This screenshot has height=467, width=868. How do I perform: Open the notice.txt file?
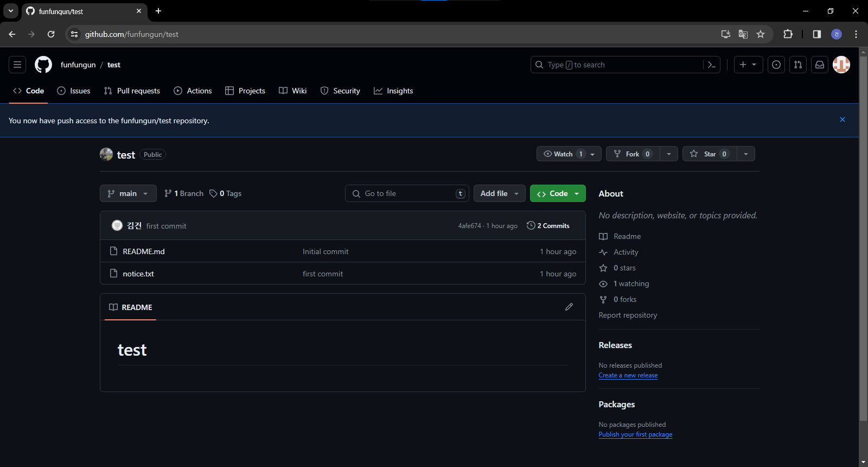pos(138,274)
